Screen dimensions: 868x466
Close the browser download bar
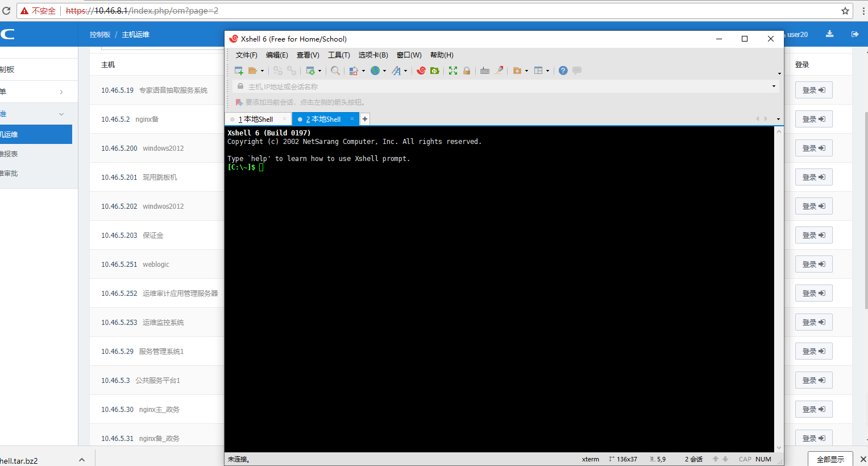coord(863,459)
